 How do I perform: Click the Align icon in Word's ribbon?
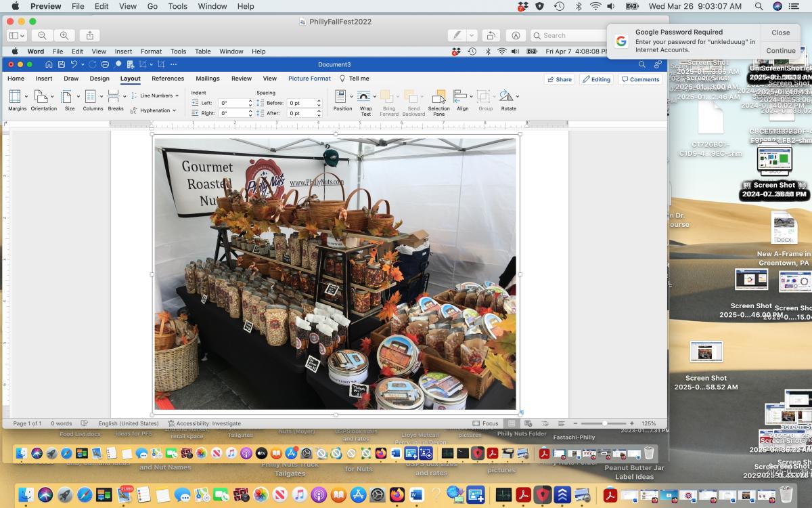point(461,96)
